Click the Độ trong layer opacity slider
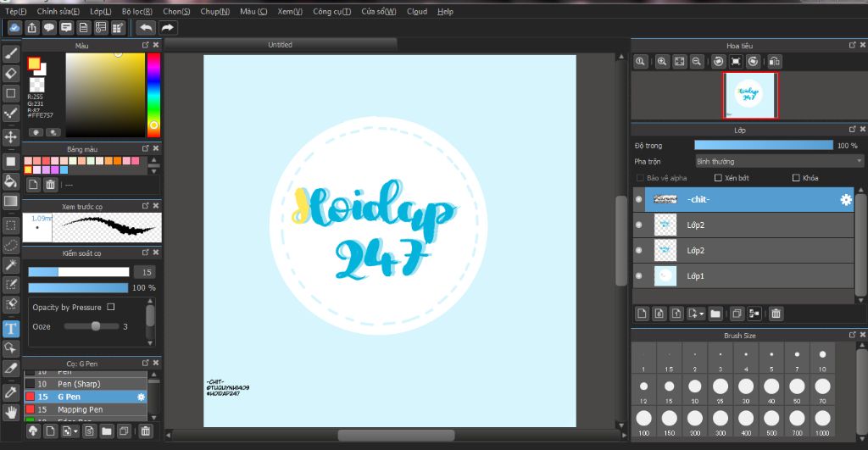This screenshot has height=450, width=868. coord(764,145)
